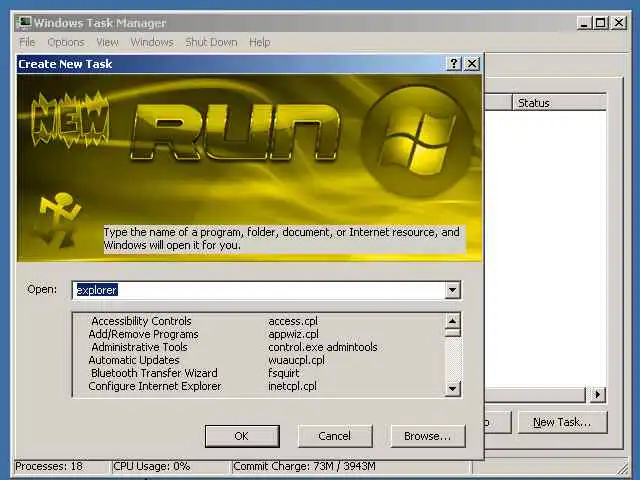Select the Bluetooth Transfer Wizard entry
Image resolution: width=640 pixels, height=480 pixels.
154,373
